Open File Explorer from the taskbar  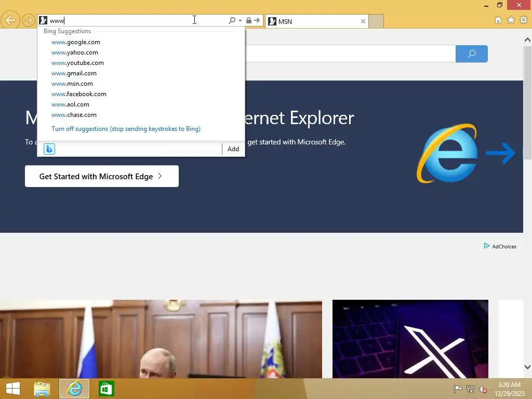point(42,389)
